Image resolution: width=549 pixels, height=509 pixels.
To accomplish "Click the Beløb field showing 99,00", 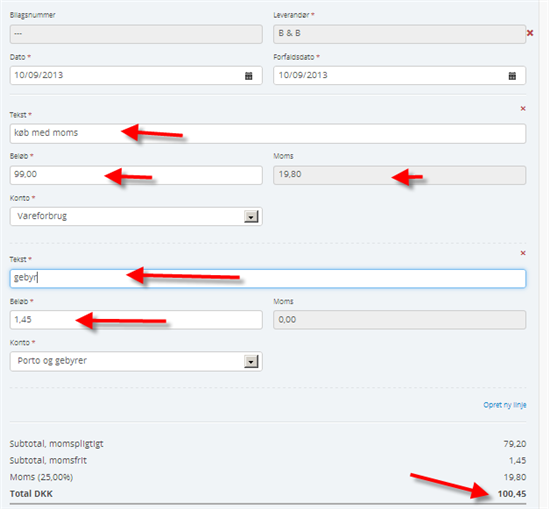I will click(136, 175).
